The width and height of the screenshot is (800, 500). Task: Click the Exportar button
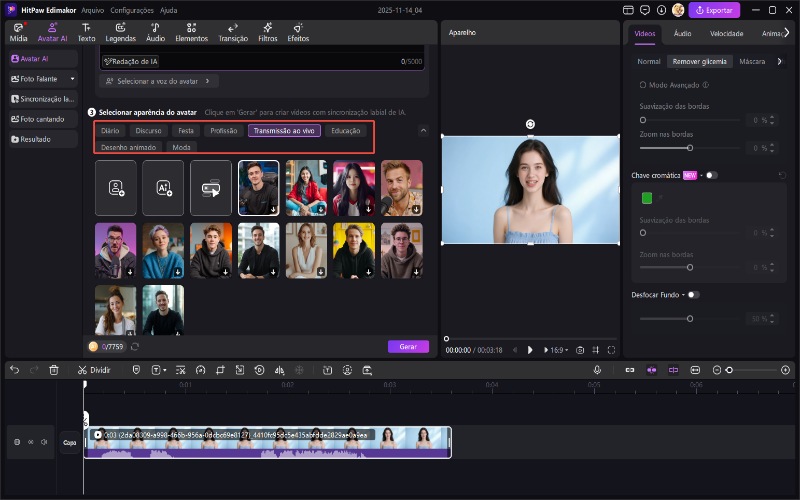[x=714, y=10]
